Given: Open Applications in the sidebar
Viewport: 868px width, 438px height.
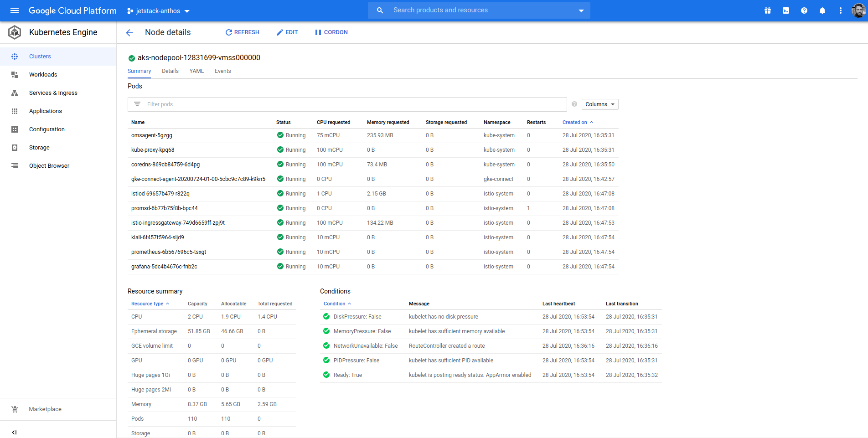Looking at the screenshot, I should tap(46, 111).
